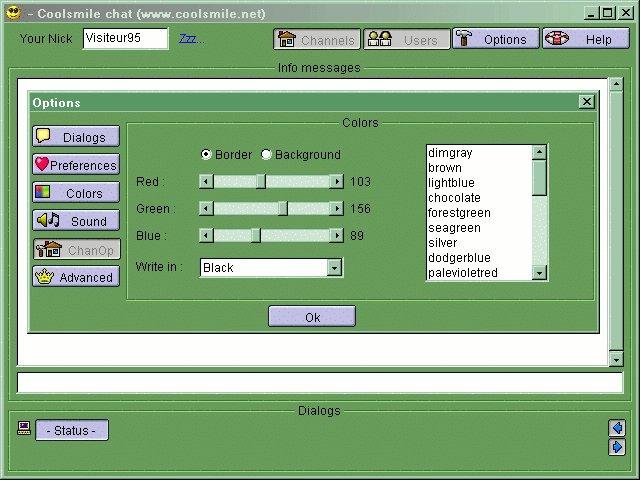The width and height of the screenshot is (640, 480).
Task: Open the - Status - dialog button
Action: click(x=72, y=430)
